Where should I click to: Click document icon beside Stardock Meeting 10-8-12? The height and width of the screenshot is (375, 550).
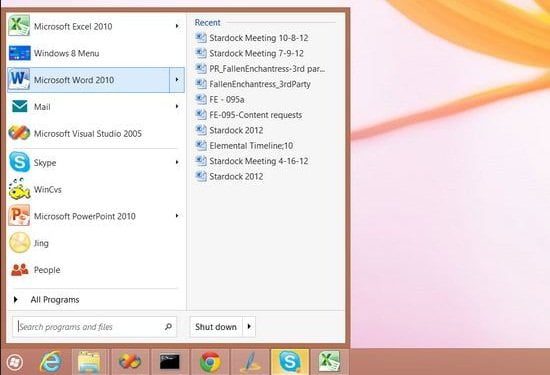point(201,37)
